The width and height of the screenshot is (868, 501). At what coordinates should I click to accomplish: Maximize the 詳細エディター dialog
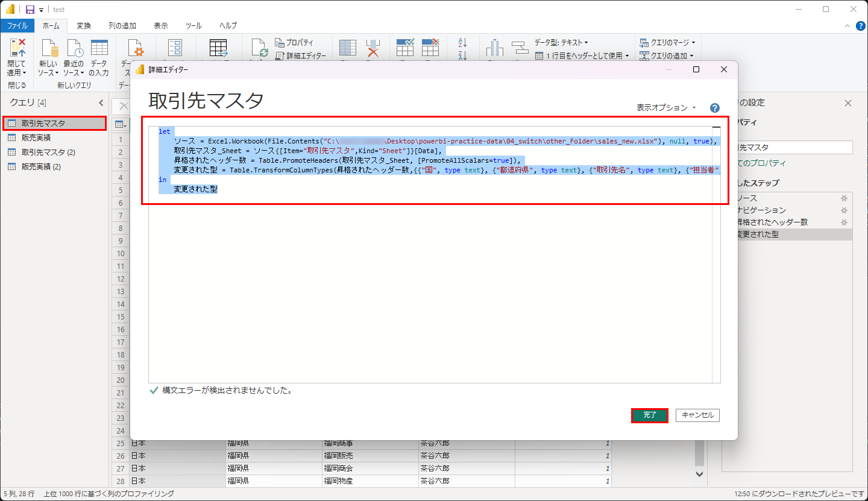pos(696,69)
